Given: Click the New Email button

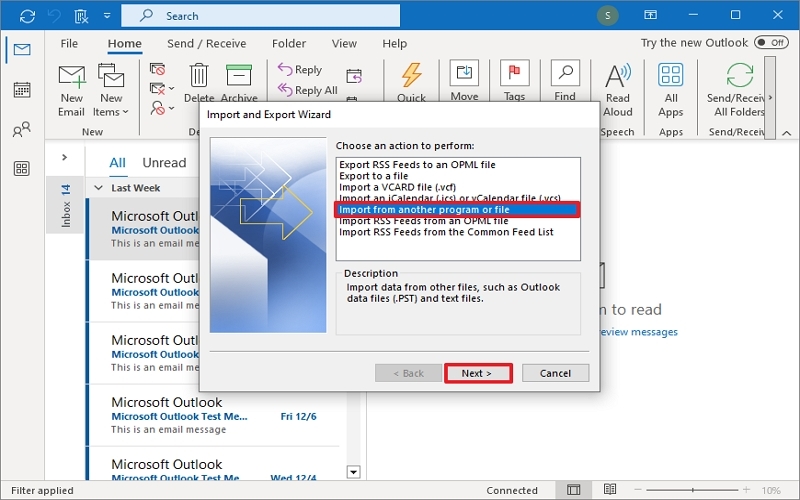Looking at the screenshot, I should pyautogui.click(x=71, y=91).
